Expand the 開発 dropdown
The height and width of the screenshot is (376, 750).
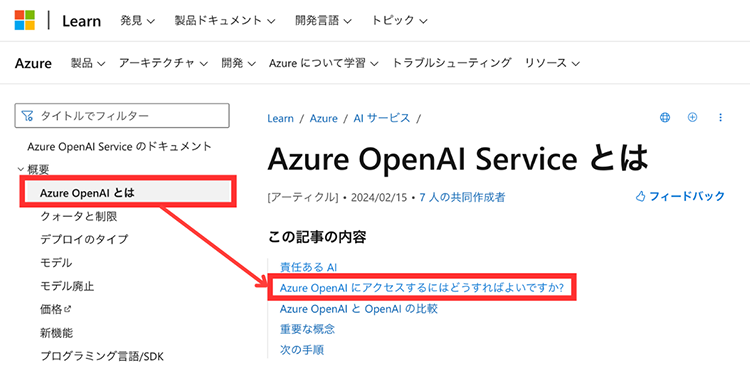[x=238, y=63]
